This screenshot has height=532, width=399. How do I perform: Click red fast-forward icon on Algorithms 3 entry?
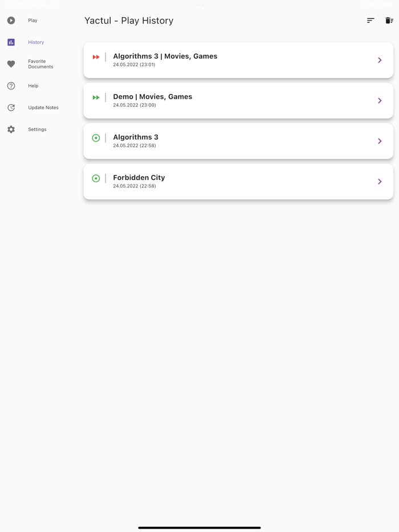[96, 57]
